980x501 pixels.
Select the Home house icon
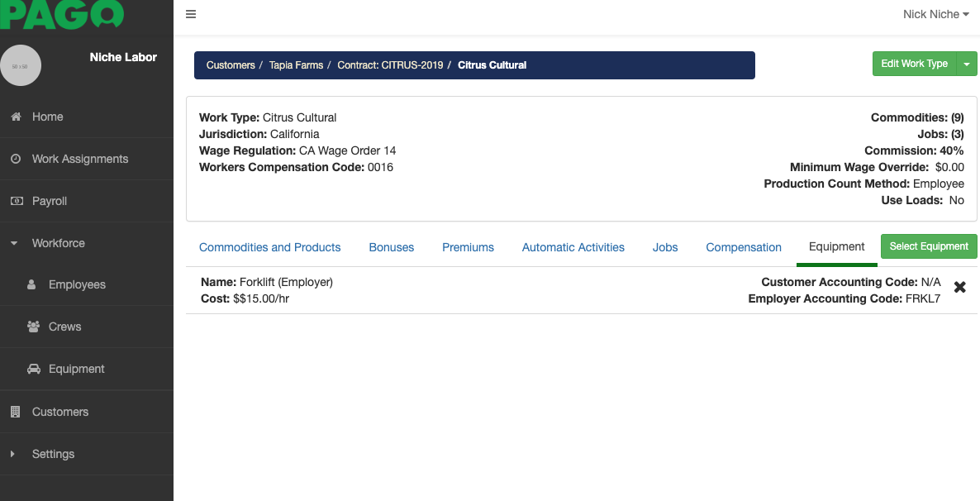(x=16, y=117)
